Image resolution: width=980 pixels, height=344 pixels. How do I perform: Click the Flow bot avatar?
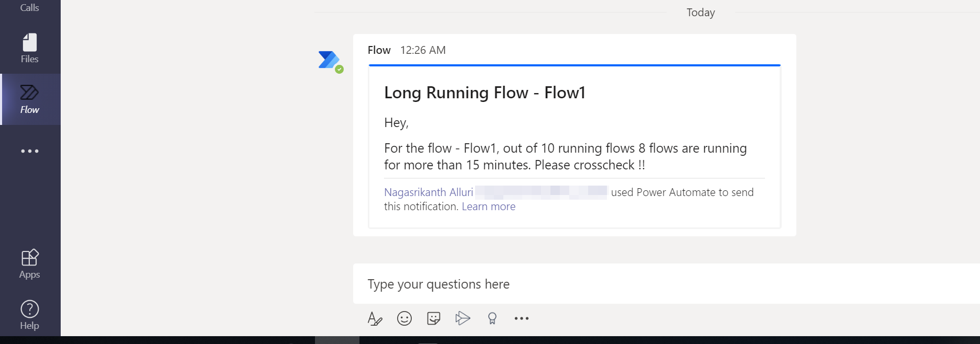click(330, 61)
